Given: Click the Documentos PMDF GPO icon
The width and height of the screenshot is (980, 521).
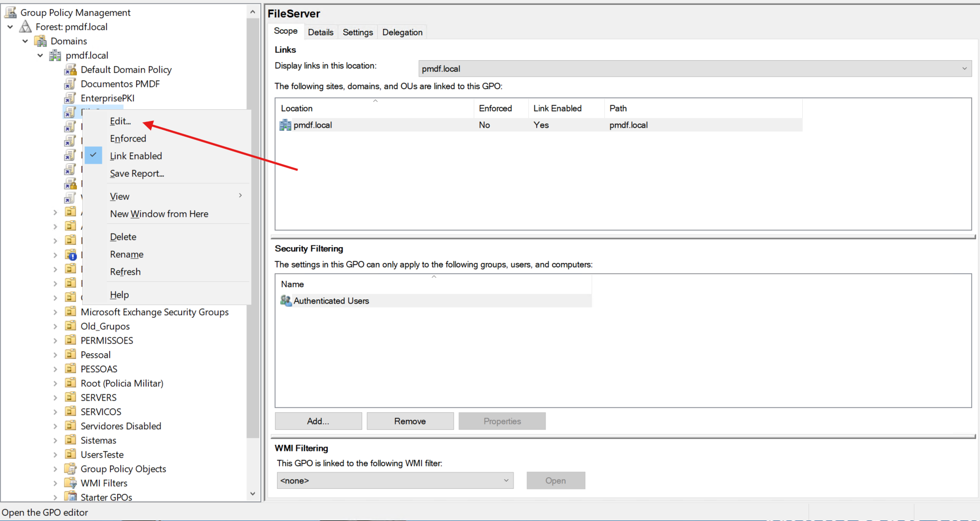Looking at the screenshot, I should click(x=70, y=84).
